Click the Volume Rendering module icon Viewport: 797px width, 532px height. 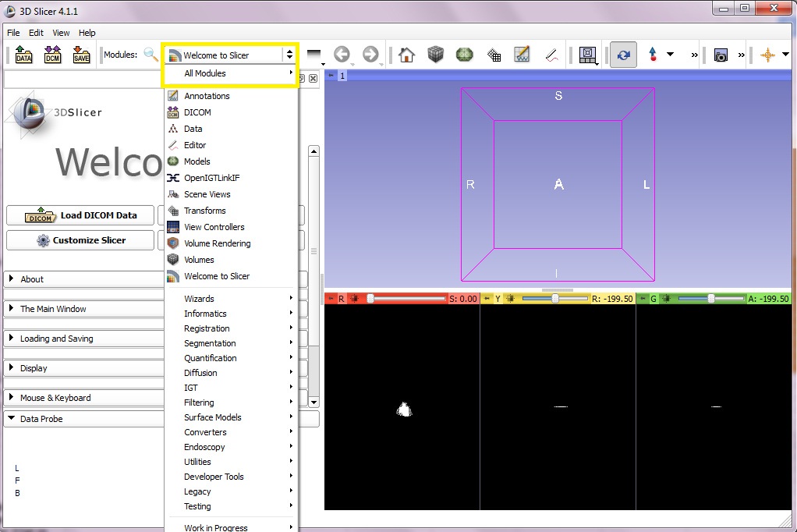[x=172, y=243]
